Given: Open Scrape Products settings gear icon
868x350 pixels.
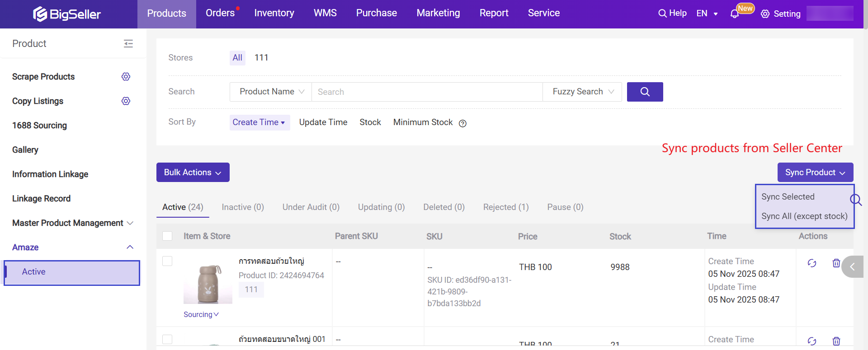Looking at the screenshot, I should (126, 77).
